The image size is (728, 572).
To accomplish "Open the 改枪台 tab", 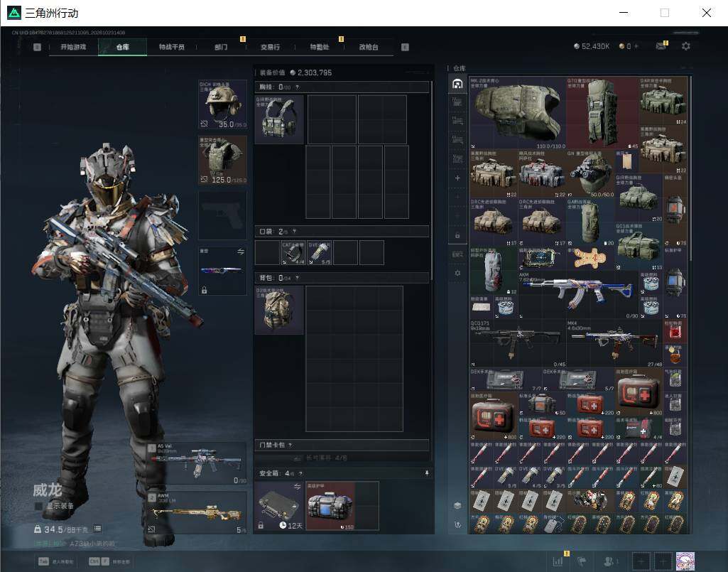I will click(x=369, y=47).
